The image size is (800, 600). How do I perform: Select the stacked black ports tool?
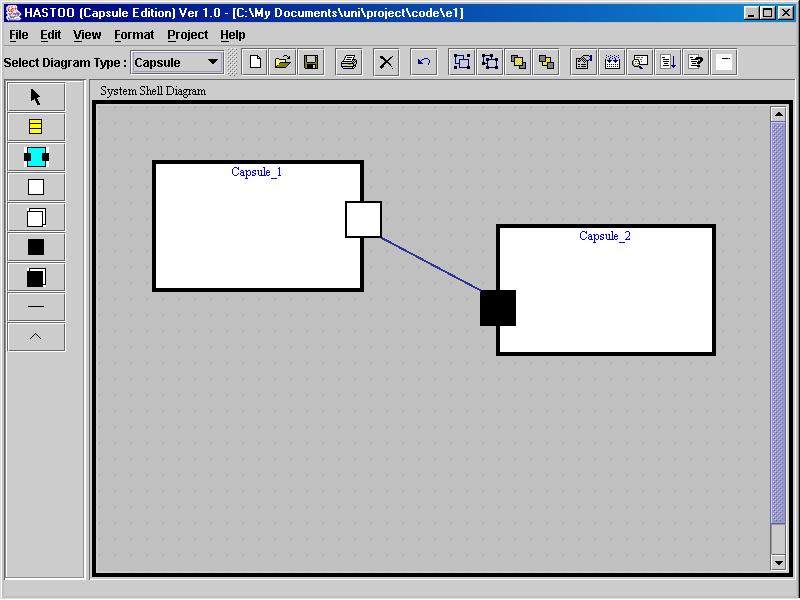tap(36, 277)
